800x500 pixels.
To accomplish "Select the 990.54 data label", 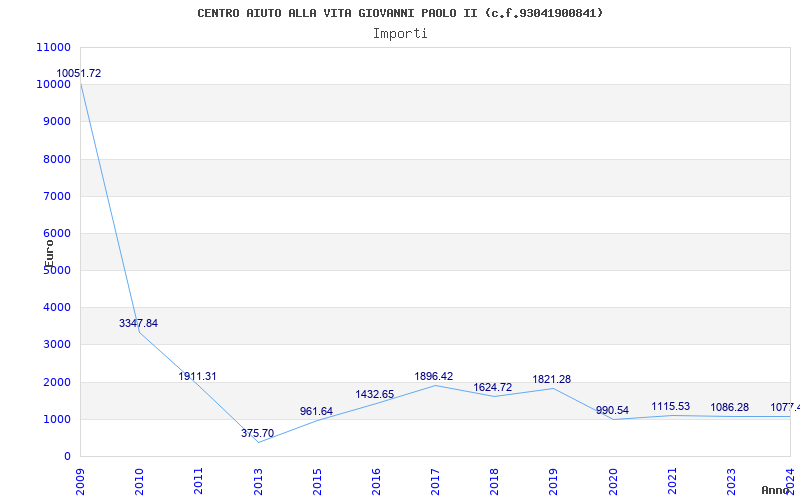I will pos(612,410).
